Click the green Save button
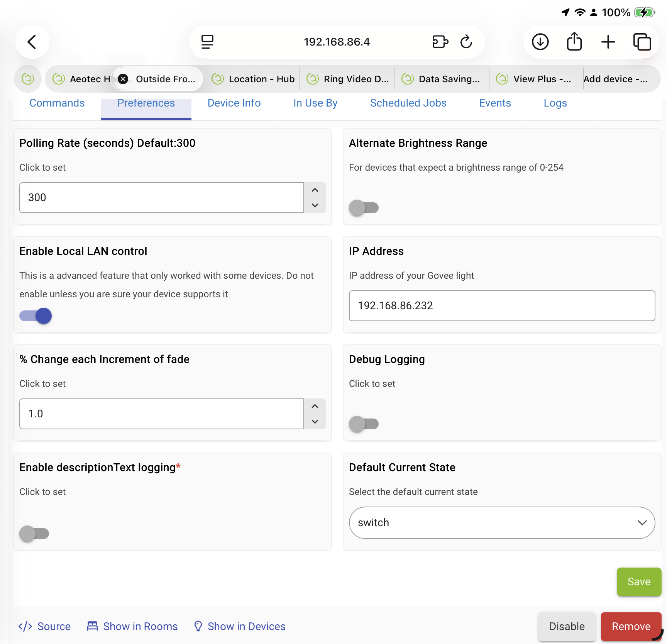Image resolution: width=667 pixels, height=644 pixels. pyautogui.click(x=639, y=582)
